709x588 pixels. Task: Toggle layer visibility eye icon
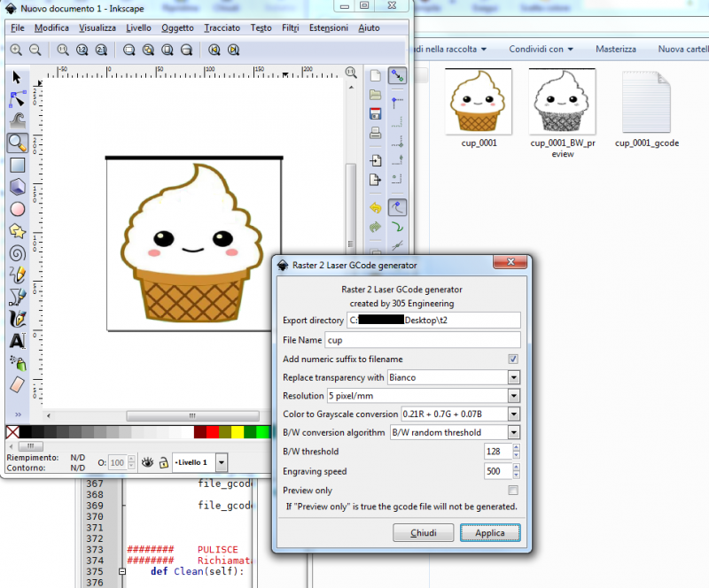pos(148,462)
